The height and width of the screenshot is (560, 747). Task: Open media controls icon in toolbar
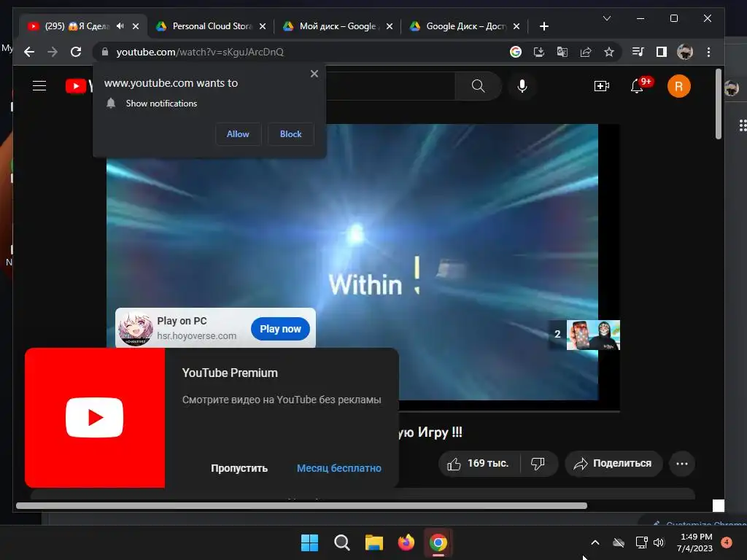click(x=638, y=52)
